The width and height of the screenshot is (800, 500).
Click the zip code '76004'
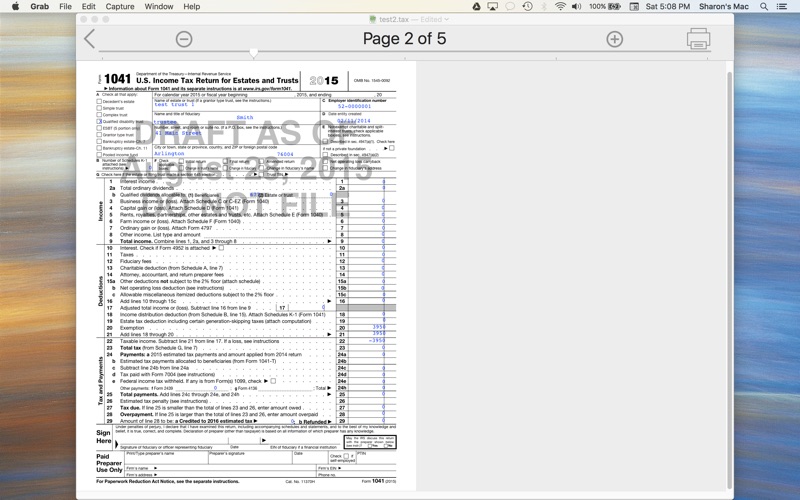(x=285, y=154)
